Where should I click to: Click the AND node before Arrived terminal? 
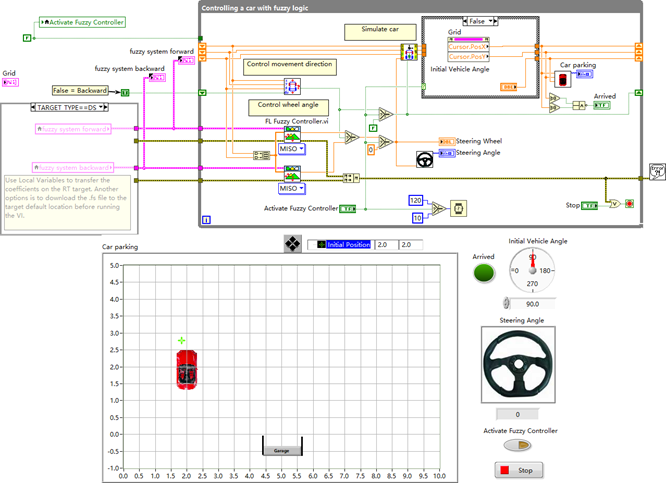click(579, 105)
